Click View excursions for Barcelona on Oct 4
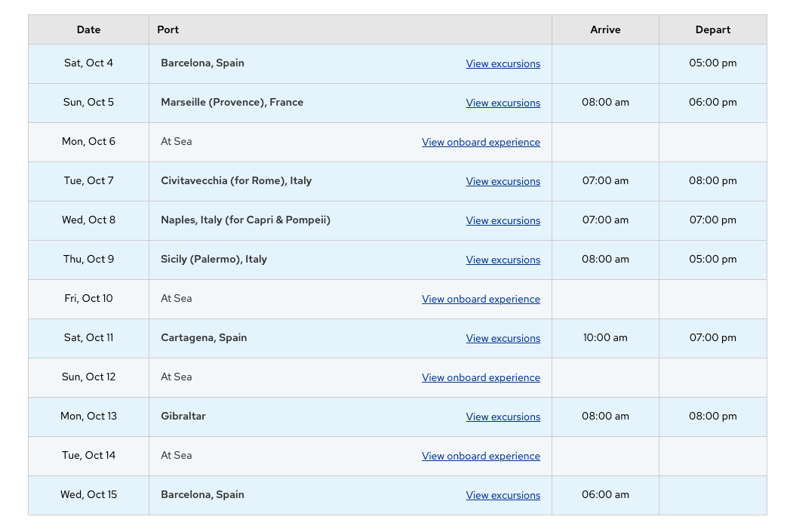Screen dimensions: 787x532 [x=503, y=63]
